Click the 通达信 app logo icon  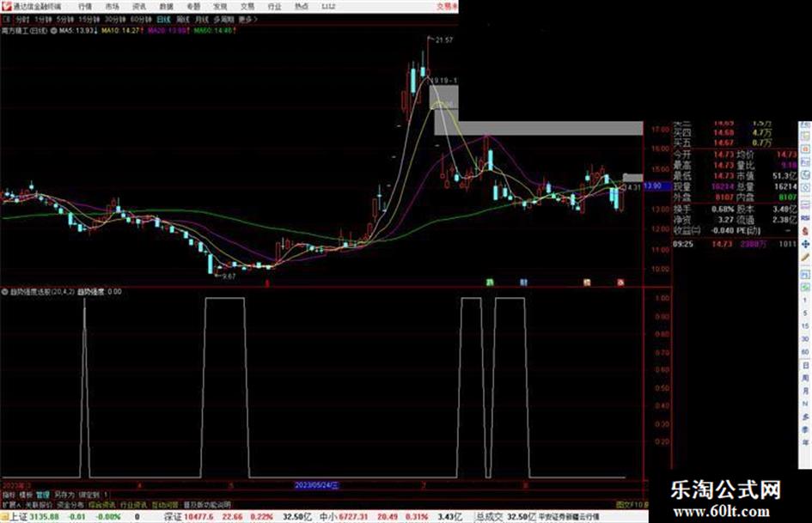(x=6, y=6)
